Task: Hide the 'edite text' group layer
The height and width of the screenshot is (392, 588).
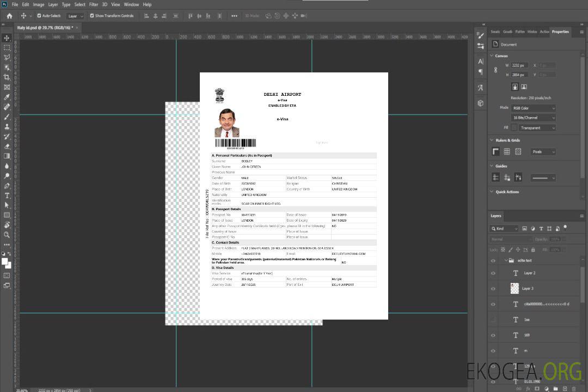Action: [493, 260]
